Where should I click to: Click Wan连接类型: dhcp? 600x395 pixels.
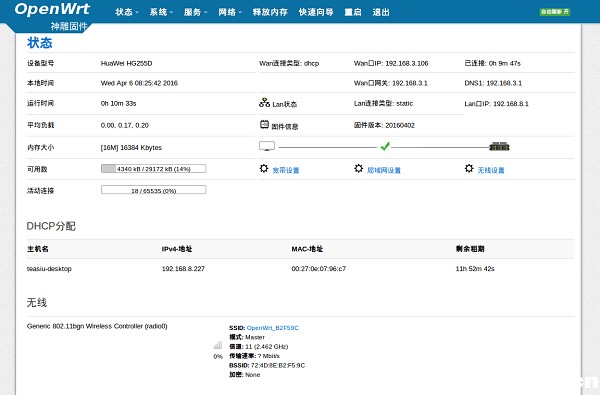pyautogui.click(x=289, y=64)
